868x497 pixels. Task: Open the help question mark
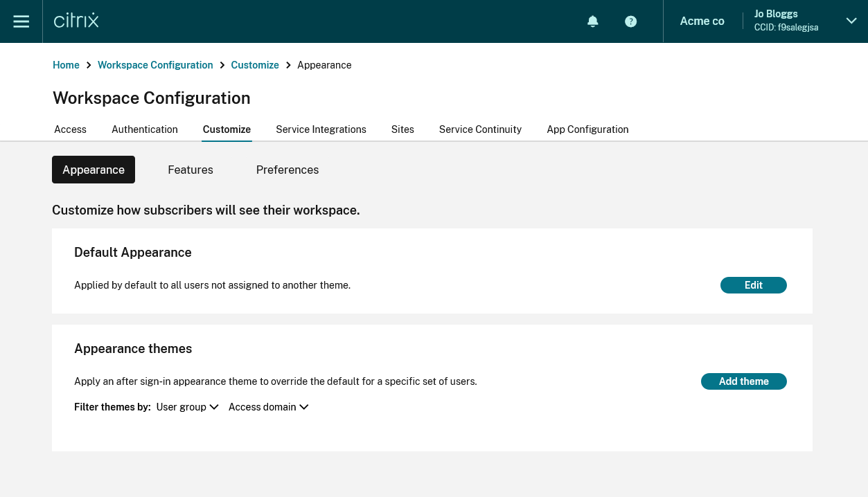[x=630, y=21]
